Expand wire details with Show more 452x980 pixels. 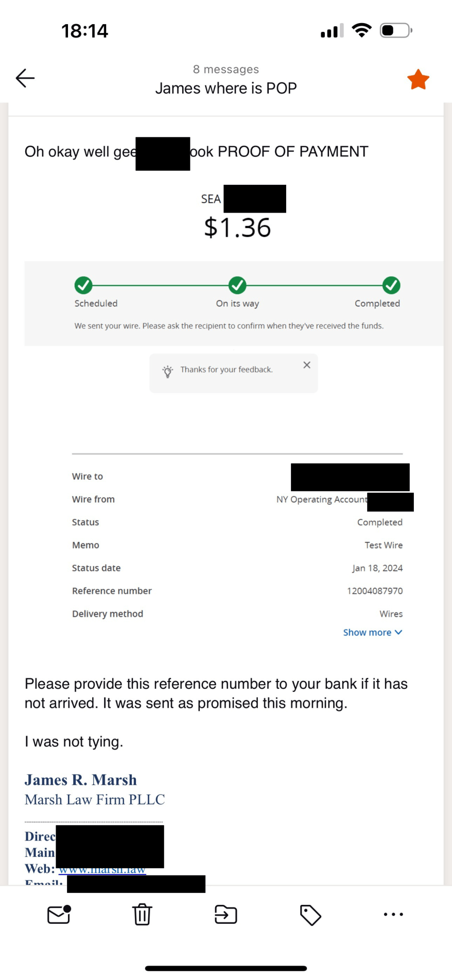[372, 632]
